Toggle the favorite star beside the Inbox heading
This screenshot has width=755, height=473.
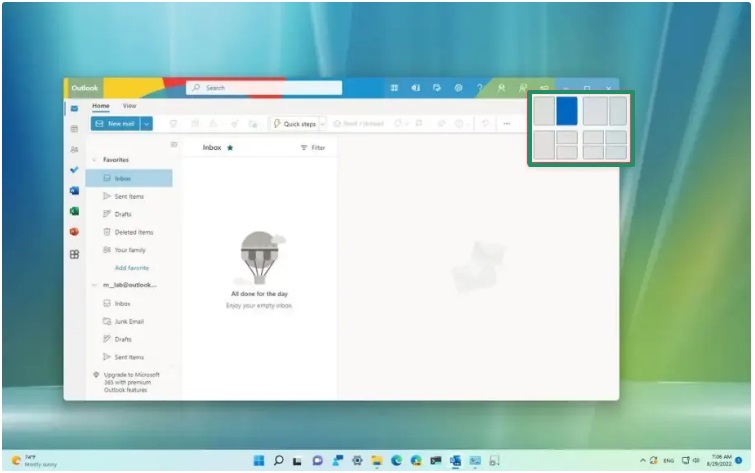(230, 148)
